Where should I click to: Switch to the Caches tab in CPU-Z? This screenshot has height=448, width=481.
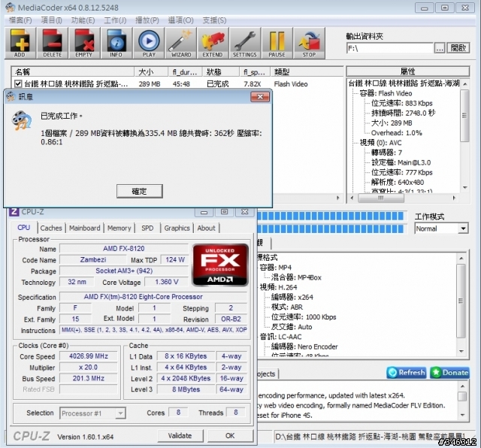click(51, 228)
